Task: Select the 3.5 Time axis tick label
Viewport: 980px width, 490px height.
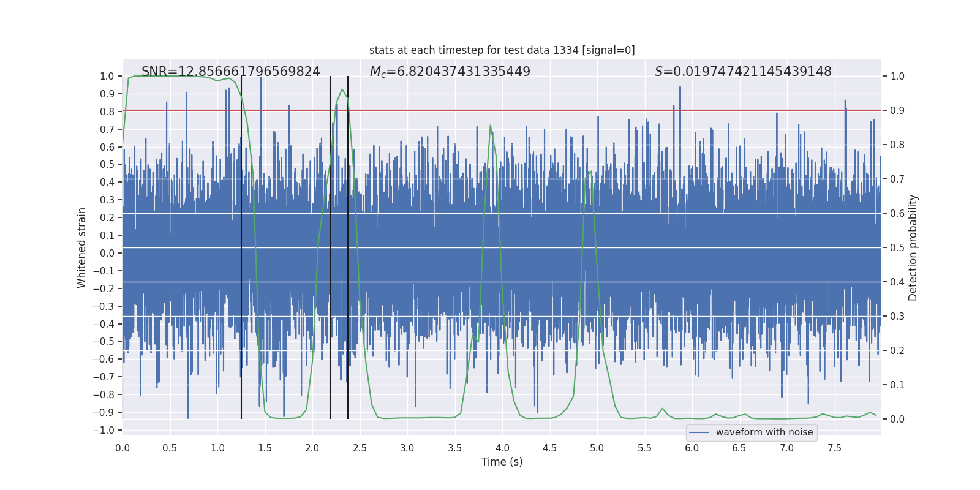Action: click(x=454, y=448)
